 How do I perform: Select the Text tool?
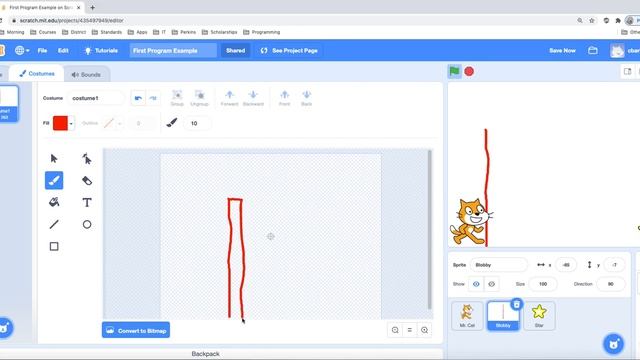(x=87, y=202)
